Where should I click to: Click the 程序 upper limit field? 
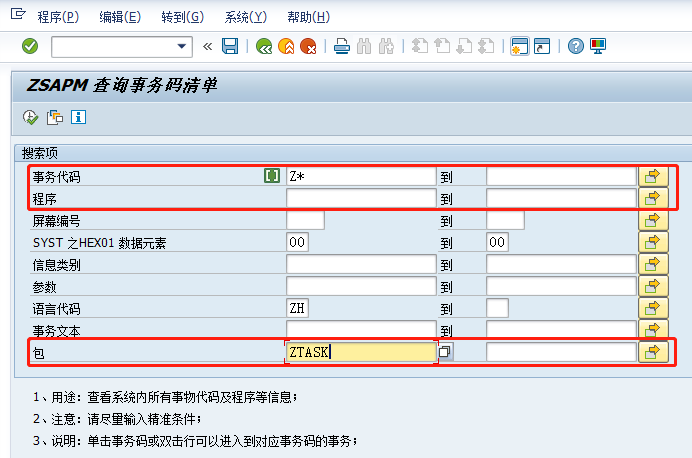[x=561, y=199]
